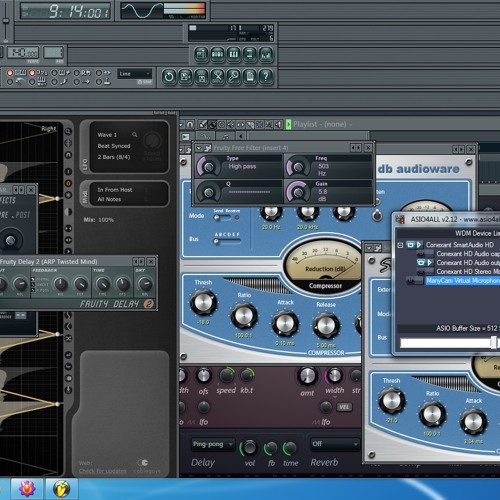500x500 pixels.
Task: Open the purple lotus app in taskbar
Action: tap(27, 489)
